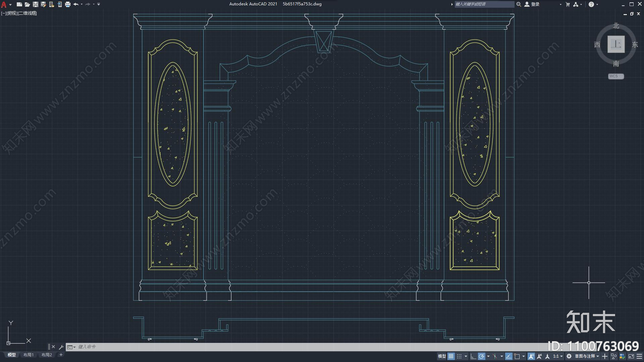
Task: Expand the AutoCAD application menu
Action: (x=4, y=4)
